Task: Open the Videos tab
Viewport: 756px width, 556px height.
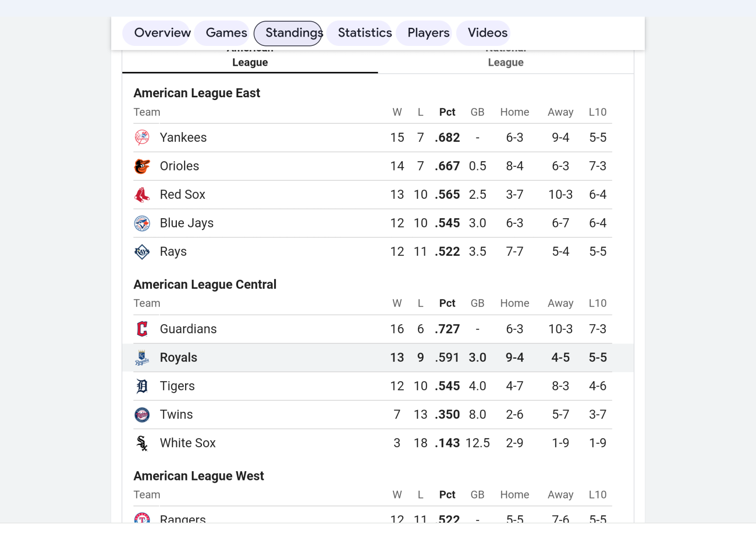Action: point(487,33)
